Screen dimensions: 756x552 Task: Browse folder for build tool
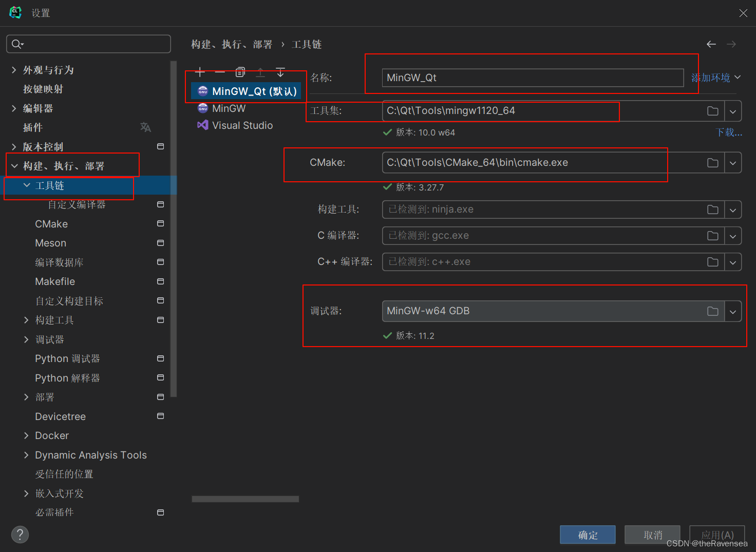point(713,210)
